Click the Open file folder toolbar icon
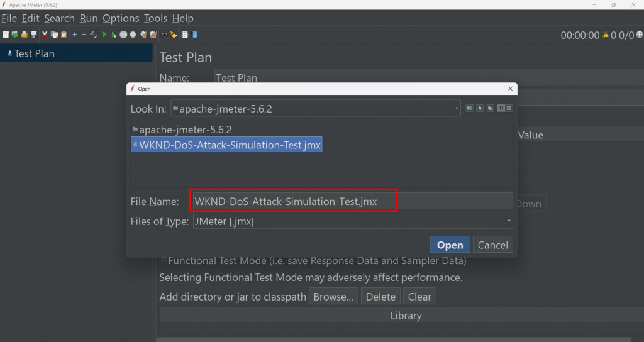The height and width of the screenshot is (342, 644). 25,35
